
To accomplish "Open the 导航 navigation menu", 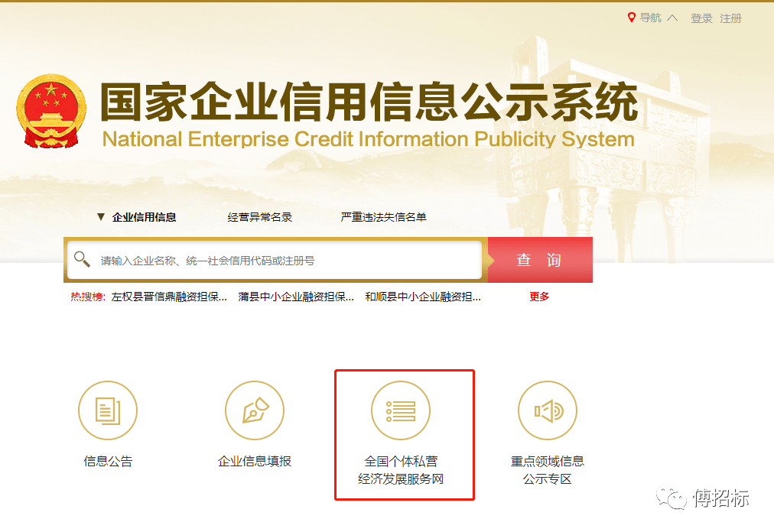I will point(650,18).
